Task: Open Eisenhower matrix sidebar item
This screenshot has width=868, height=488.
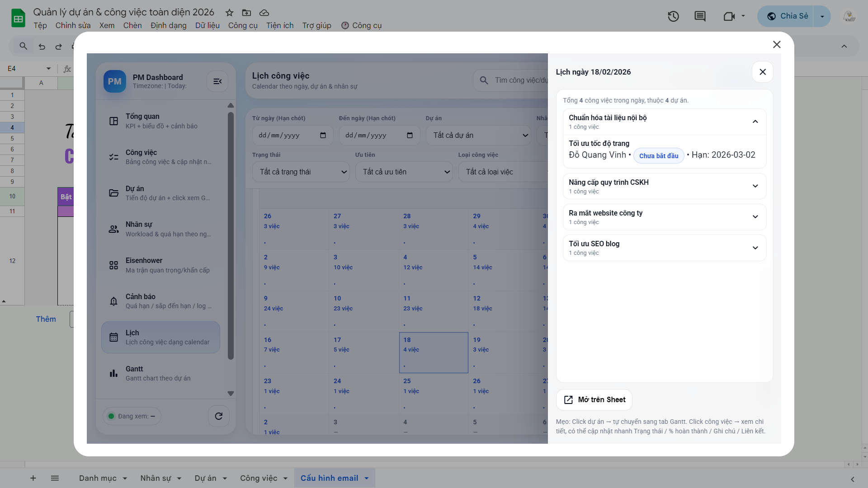Action: pos(160,265)
